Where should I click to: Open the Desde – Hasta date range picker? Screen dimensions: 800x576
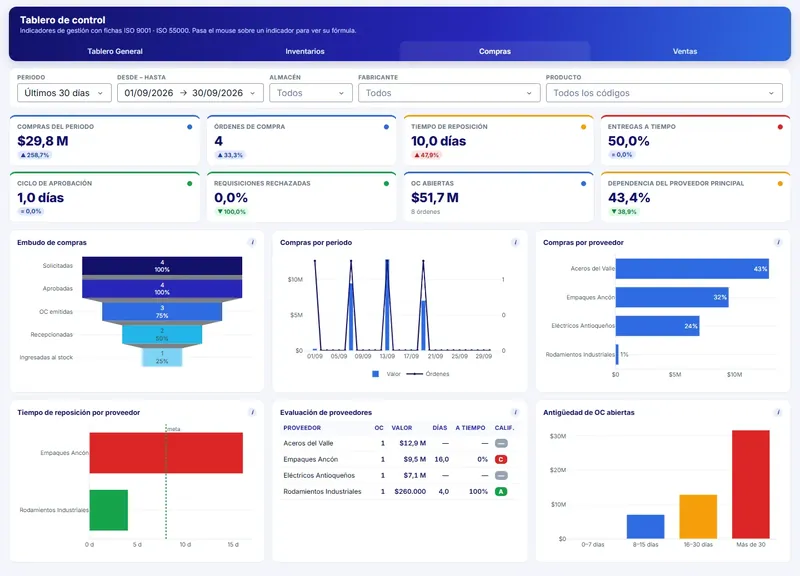pyautogui.click(x=190, y=93)
